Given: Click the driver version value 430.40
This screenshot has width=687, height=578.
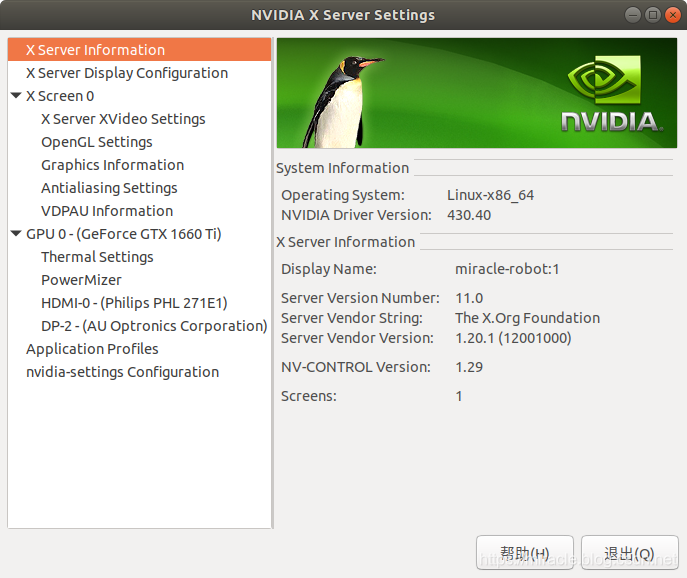Looking at the screenshot, I should click(469, 215).
